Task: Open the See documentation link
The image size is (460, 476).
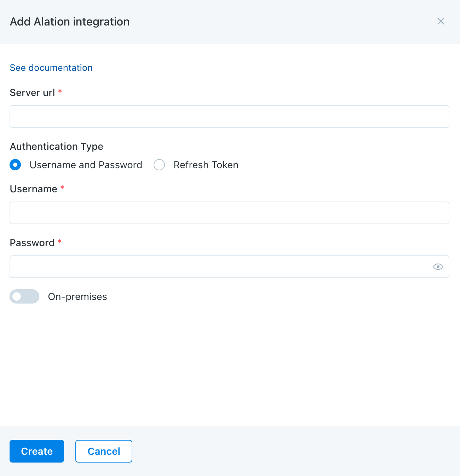Action: point(51,68)
